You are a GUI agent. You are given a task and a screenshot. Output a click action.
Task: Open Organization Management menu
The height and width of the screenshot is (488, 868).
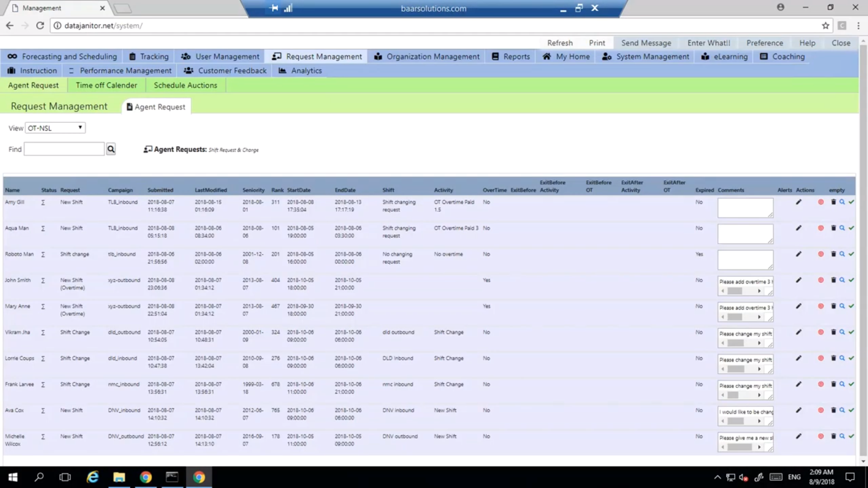(427, 56)
